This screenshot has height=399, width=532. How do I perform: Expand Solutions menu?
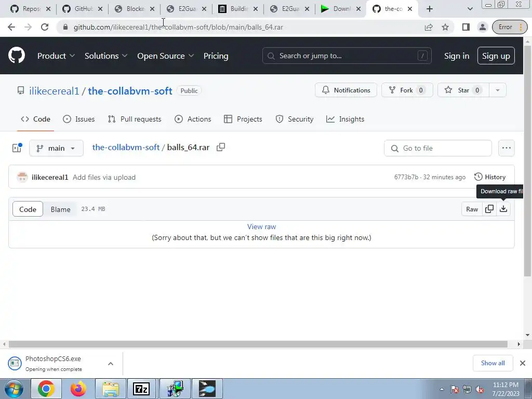[106, 56]
